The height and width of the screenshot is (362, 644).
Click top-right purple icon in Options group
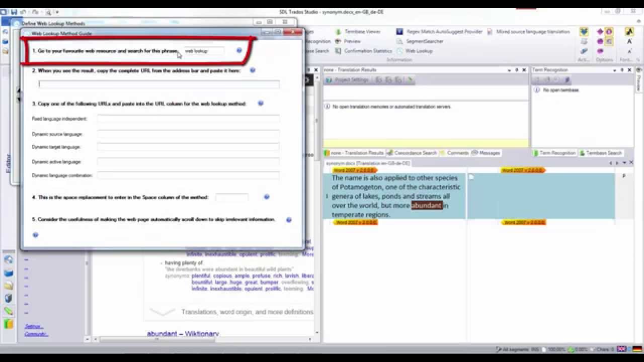point(609,32)
